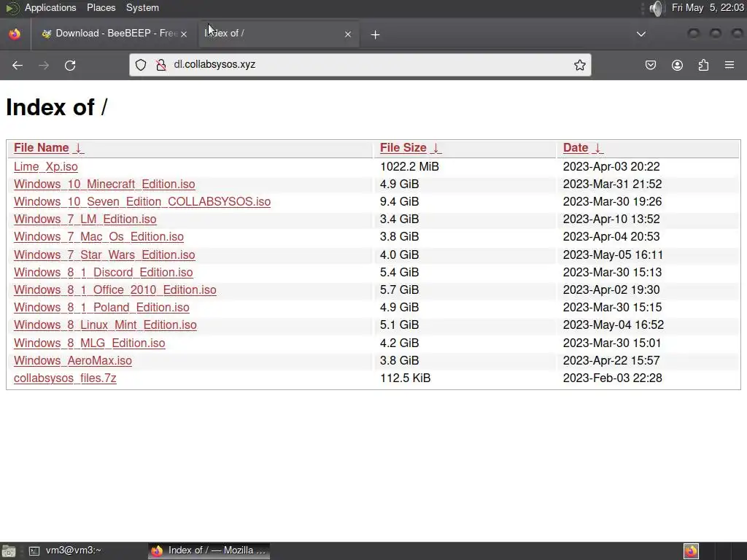Viewport: 747px width, 560px height.
Task: Click the Firefox logo beside the tabs
Action: pyautogui.click(x=15, y=34)
